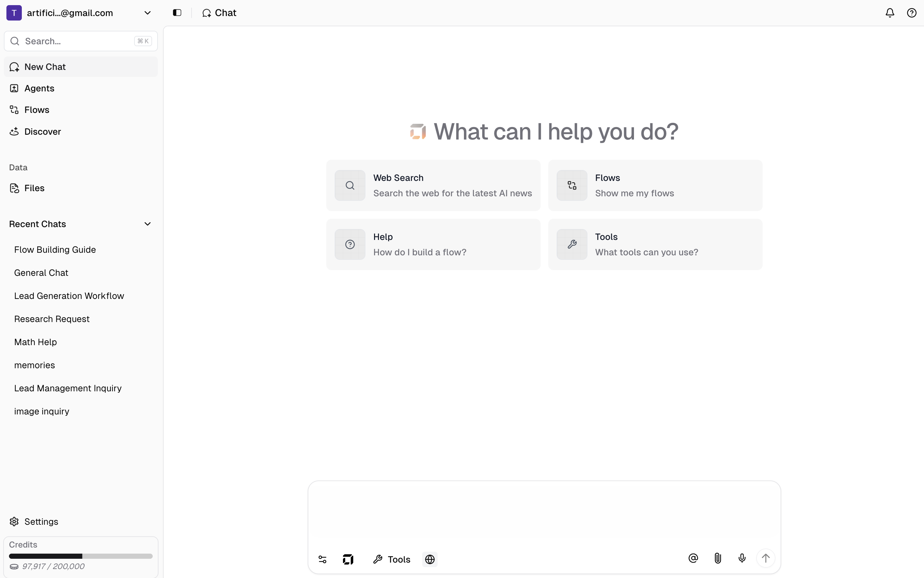Open notifications via the bell icon
This screenshot has width=924, height=578.
(x=890, y=13)
